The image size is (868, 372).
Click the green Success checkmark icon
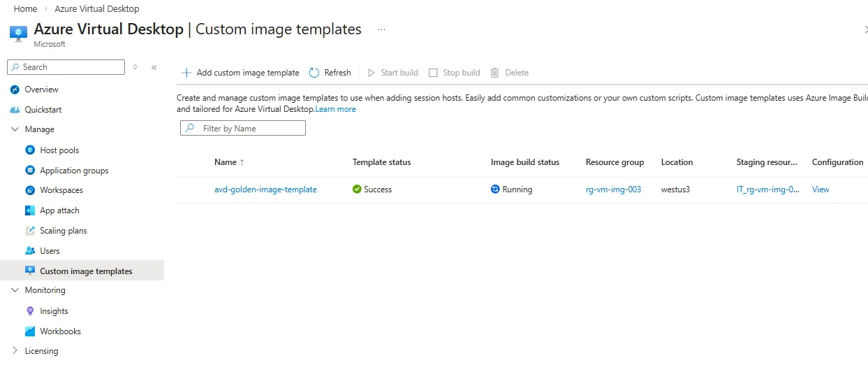[357, 189]
